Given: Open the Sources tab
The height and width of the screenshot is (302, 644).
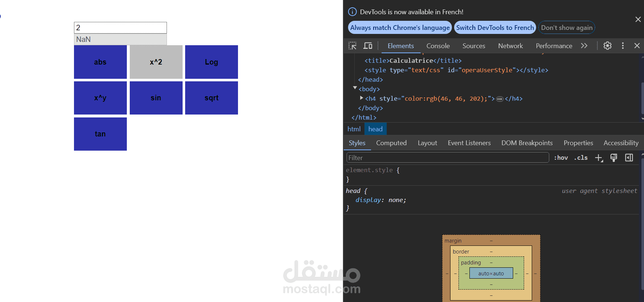Looking at the screenshot, I should pyautogui.click(x=474, y=46).
